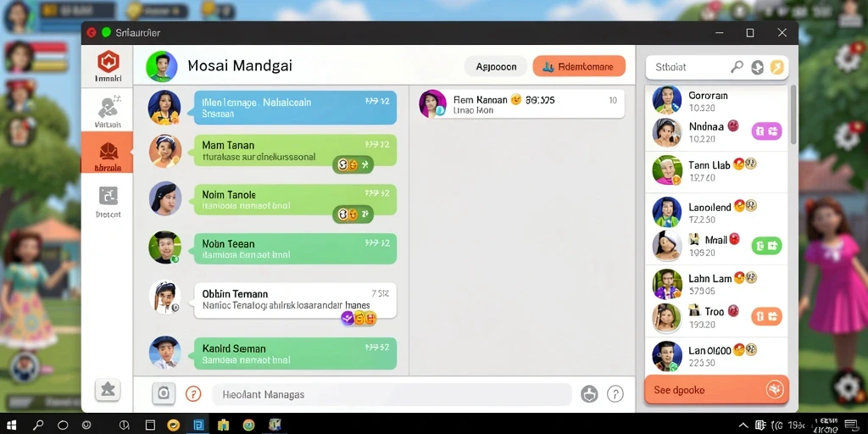Select the Tann Llab contact
This screenshot has width=868, height=434.
(716, 170)
